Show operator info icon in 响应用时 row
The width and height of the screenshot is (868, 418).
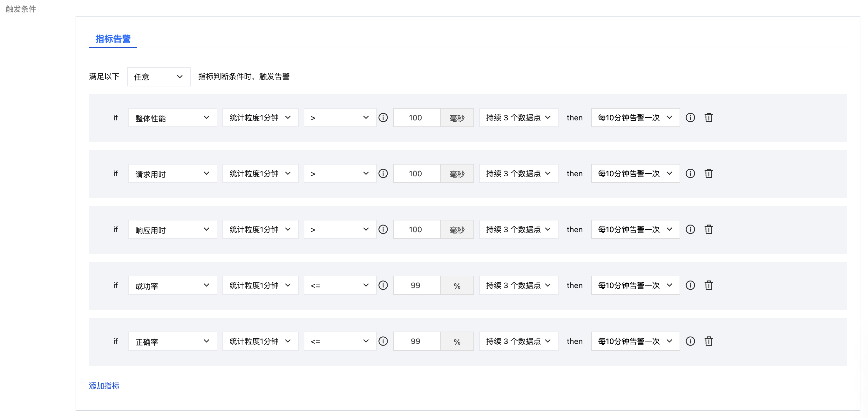point(383,229)
